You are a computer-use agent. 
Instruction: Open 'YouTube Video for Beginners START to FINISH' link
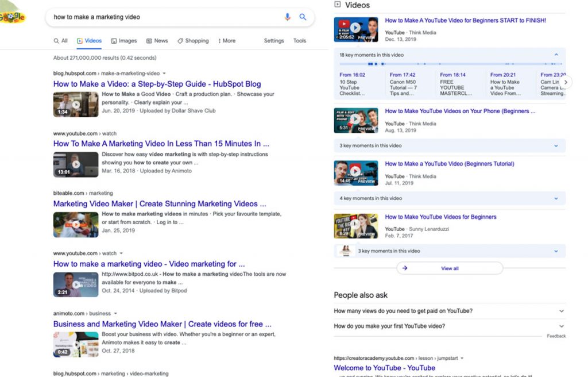tap(465, 20)
